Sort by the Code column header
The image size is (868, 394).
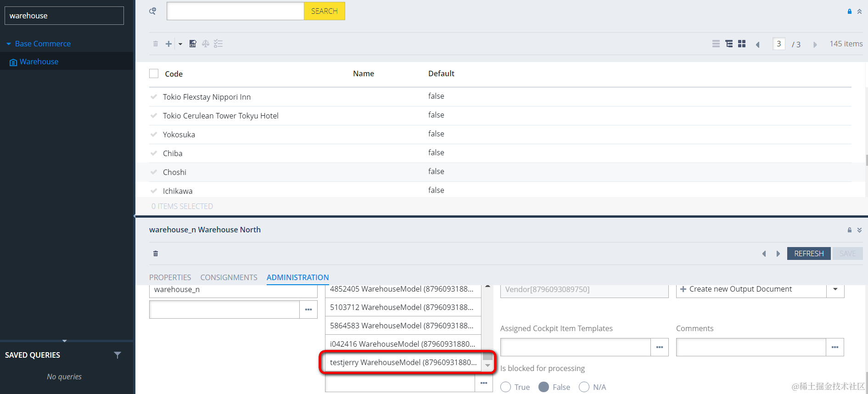coord(174,74)
